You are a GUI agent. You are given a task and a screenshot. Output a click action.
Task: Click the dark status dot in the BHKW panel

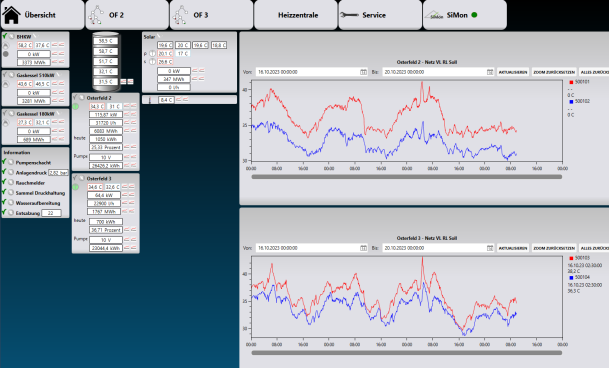point(5,54)
